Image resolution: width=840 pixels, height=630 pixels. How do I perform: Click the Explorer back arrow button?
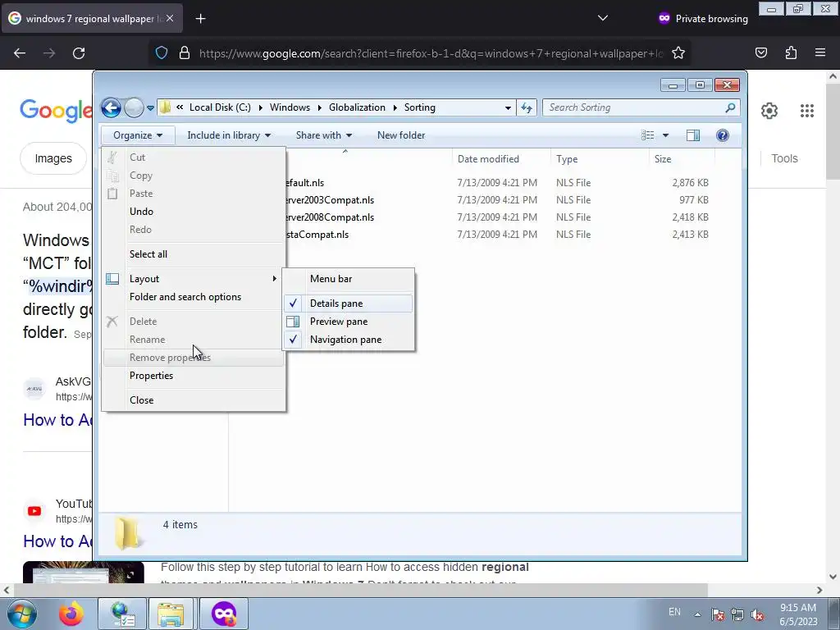tap(111, 107)
